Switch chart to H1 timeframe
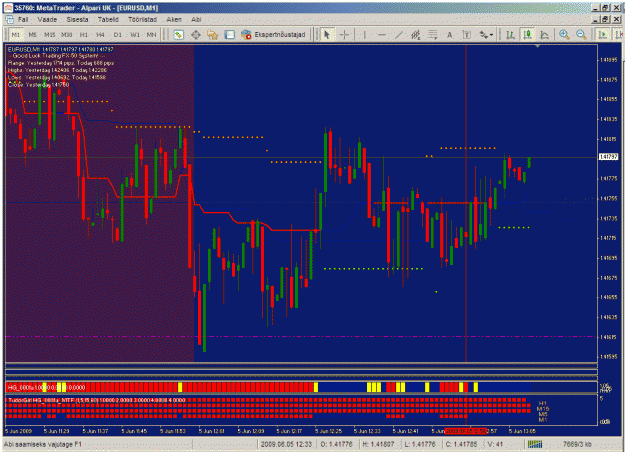 click(x=84, y=35)
